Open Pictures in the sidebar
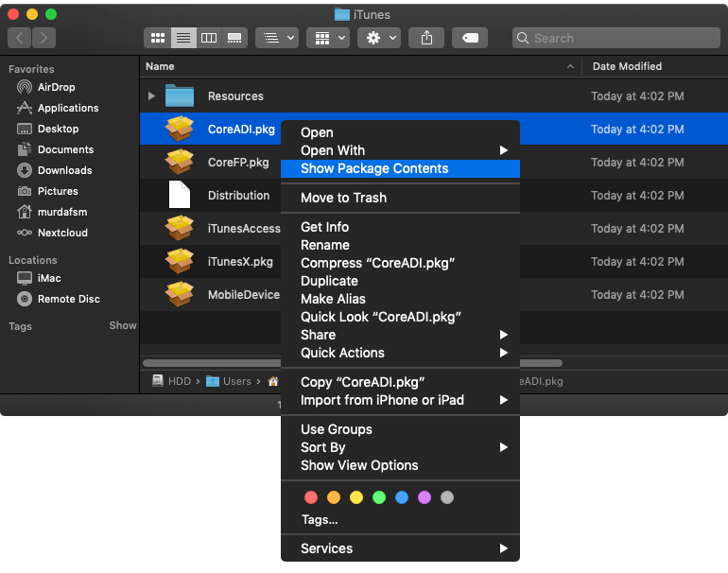The image size is (728, 573). [47, 191]
